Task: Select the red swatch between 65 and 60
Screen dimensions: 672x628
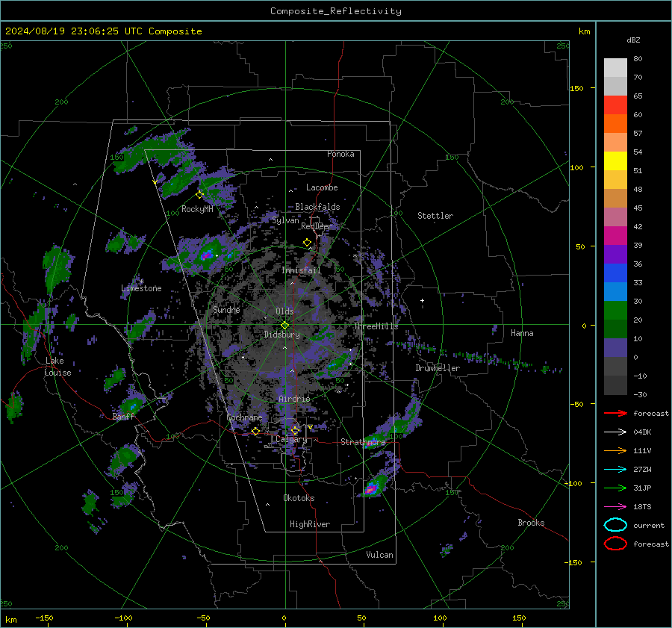Action: point(615,105)
